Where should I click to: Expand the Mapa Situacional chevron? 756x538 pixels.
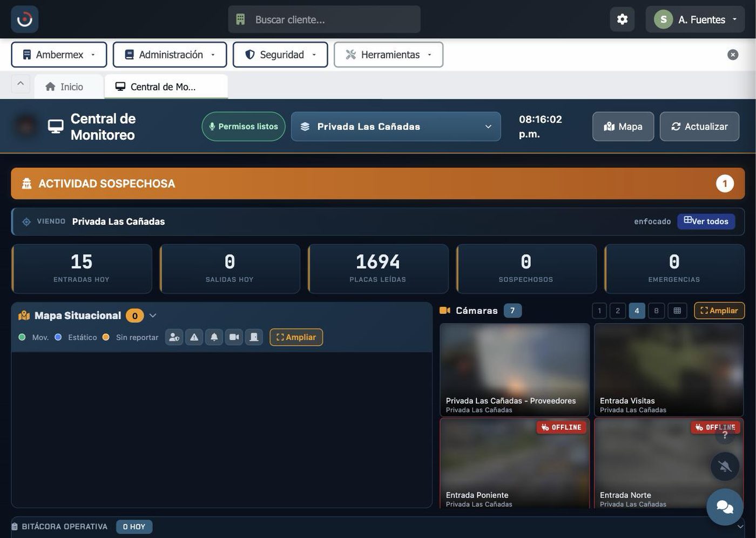(x=153, y=315)
